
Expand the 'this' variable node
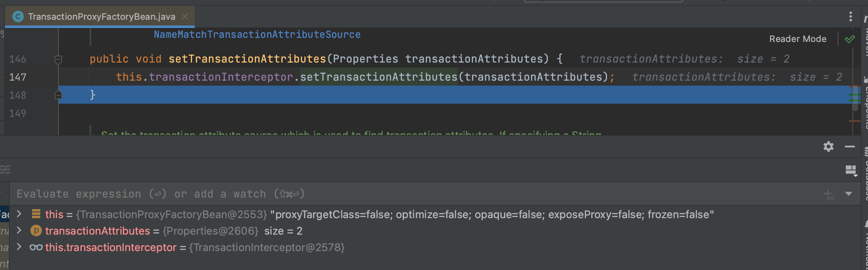point(19,214)
